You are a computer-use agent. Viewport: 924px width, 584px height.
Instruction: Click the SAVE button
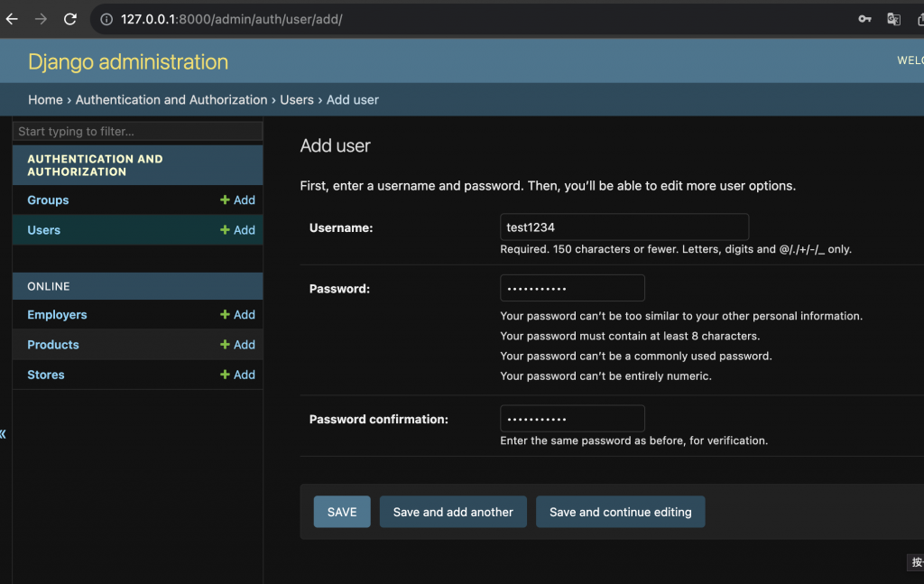342,512
